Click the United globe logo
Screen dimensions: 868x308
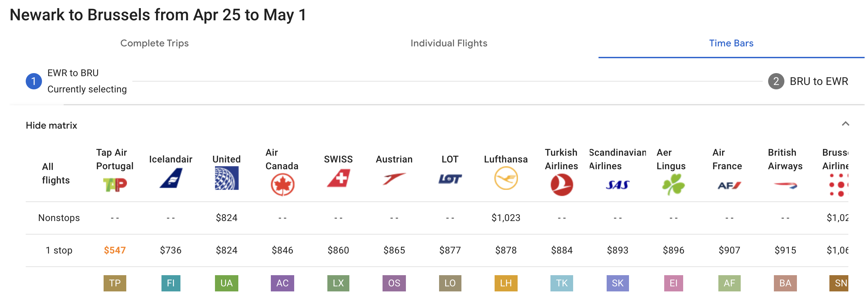click(226, 178)
